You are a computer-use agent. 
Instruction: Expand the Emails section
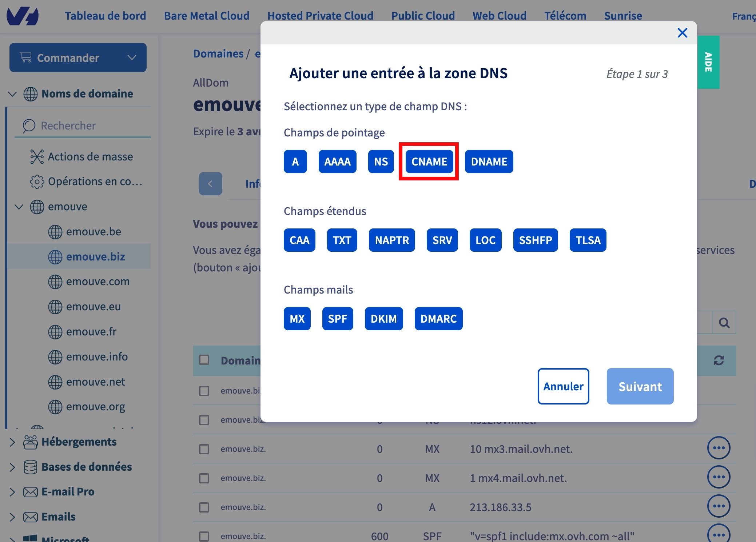(12, 517)
